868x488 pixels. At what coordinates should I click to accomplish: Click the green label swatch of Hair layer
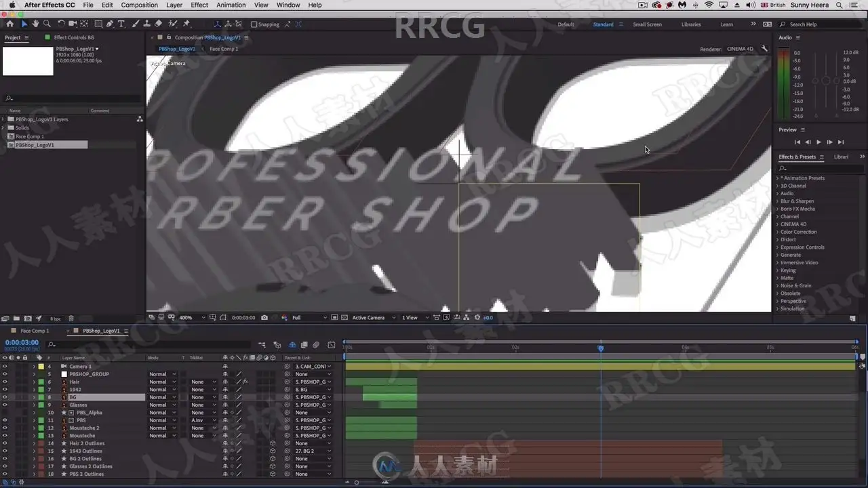41,382
